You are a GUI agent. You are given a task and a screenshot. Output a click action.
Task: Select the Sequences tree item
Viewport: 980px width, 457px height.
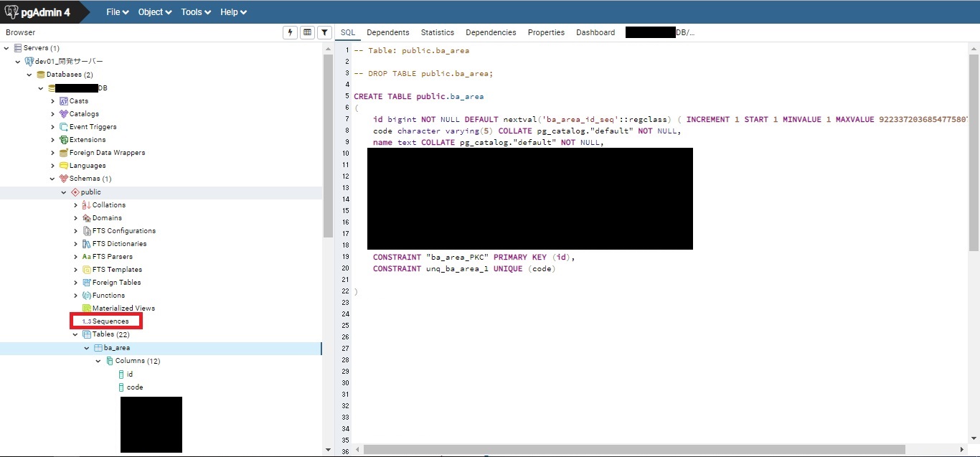pyautogui.click(x=110, y=321)
